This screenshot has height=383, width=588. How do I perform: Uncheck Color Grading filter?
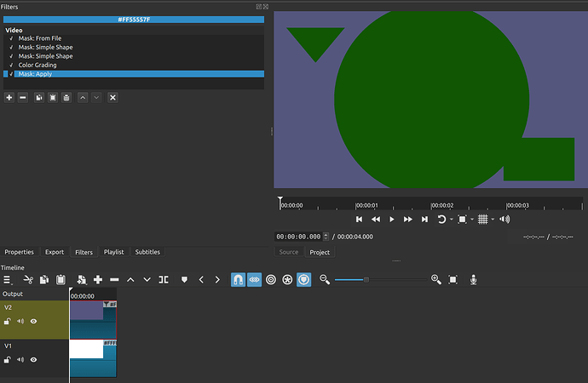tap(11, 66)
